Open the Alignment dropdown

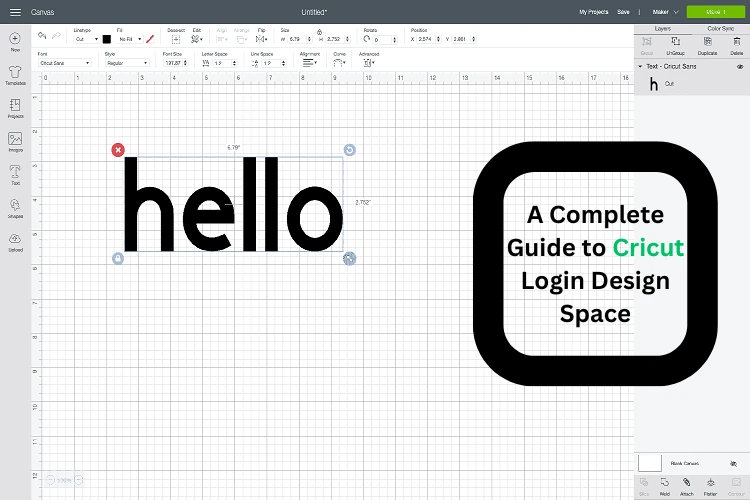(309, 63)
